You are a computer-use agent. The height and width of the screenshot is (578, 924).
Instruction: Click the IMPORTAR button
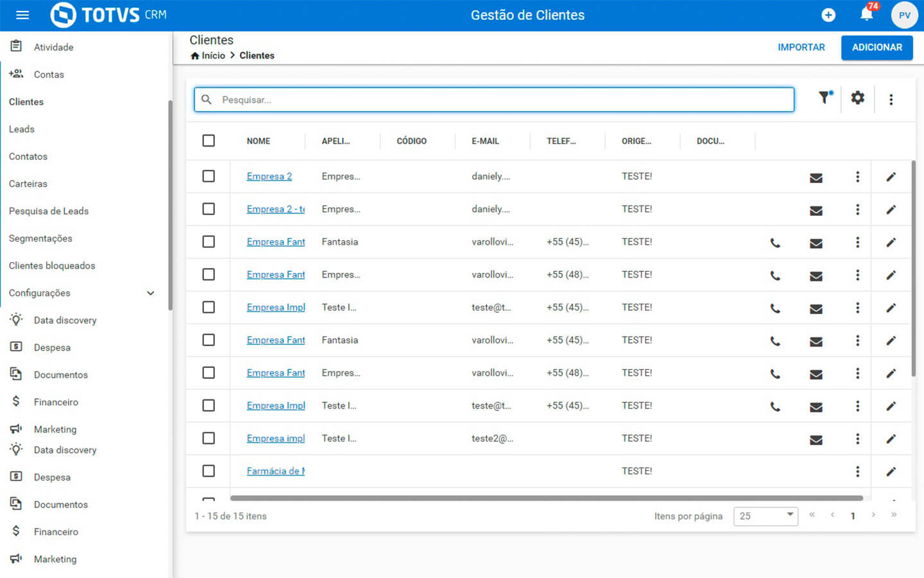click(801, 48)
